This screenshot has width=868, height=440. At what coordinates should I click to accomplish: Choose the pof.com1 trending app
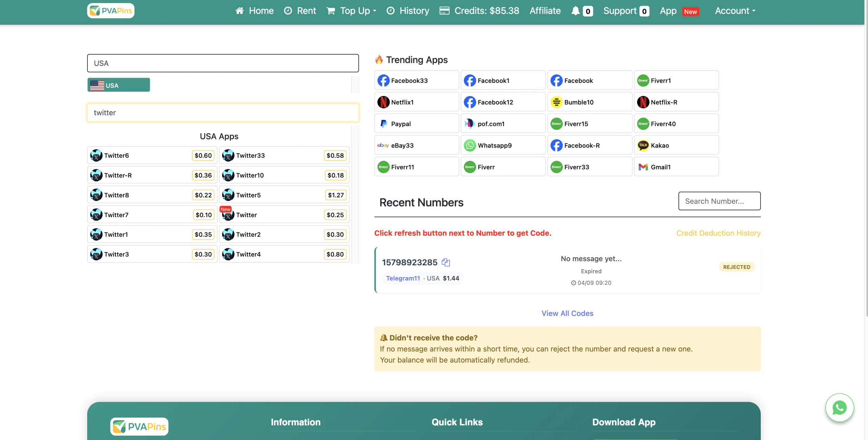click(503, 124)
